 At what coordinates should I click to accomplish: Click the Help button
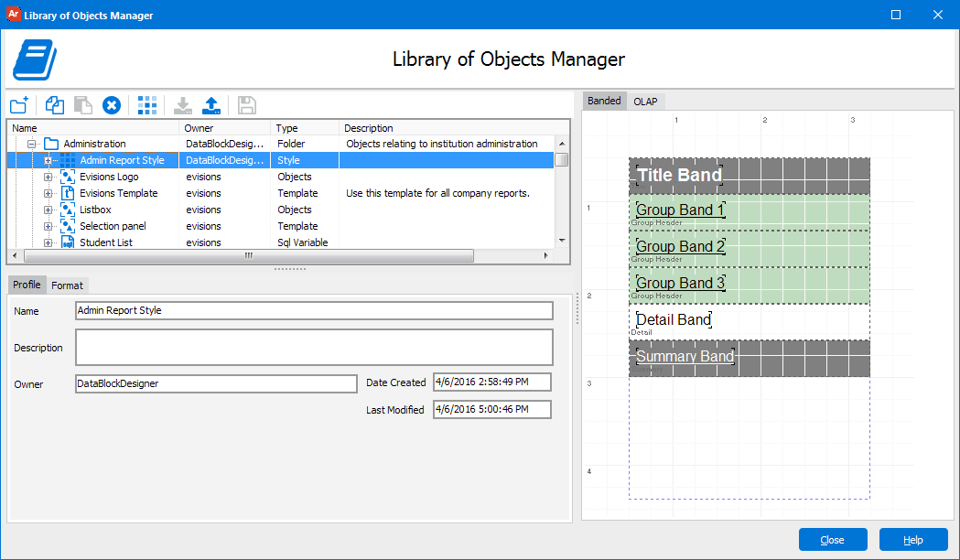(913, 539)
